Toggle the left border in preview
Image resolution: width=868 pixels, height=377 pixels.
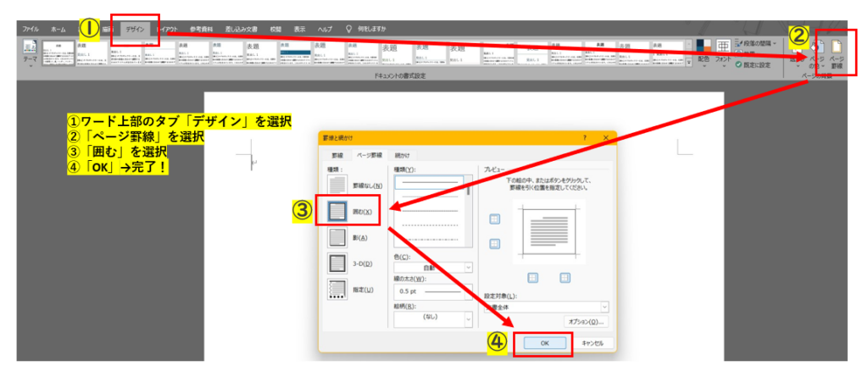534,276
